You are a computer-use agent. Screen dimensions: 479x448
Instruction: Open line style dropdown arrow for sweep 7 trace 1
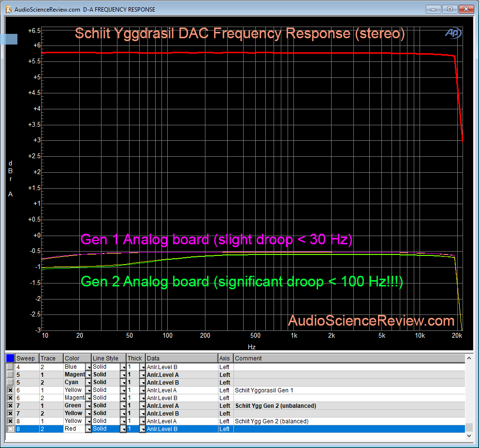(x=123, y=405)
